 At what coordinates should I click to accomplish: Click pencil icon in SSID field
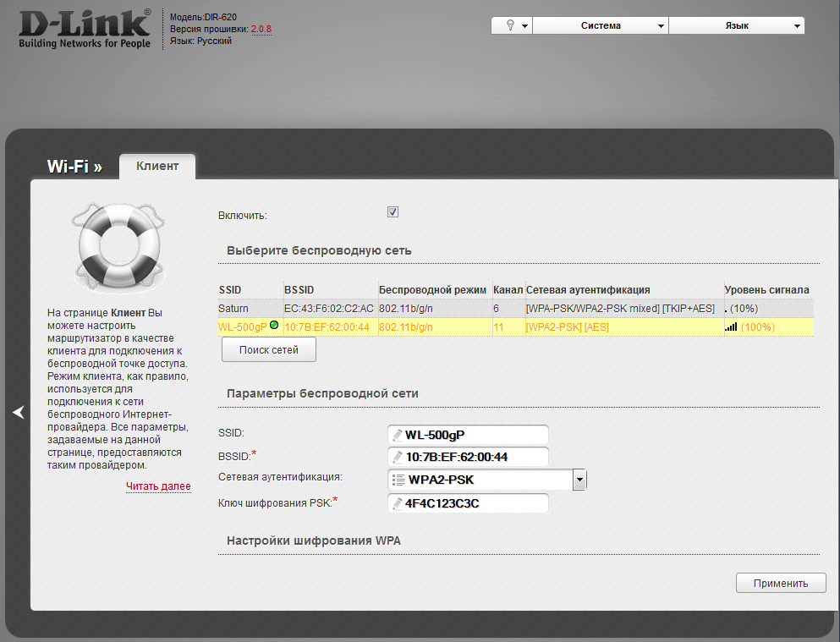pyautogui.click(x=397, y=435)
